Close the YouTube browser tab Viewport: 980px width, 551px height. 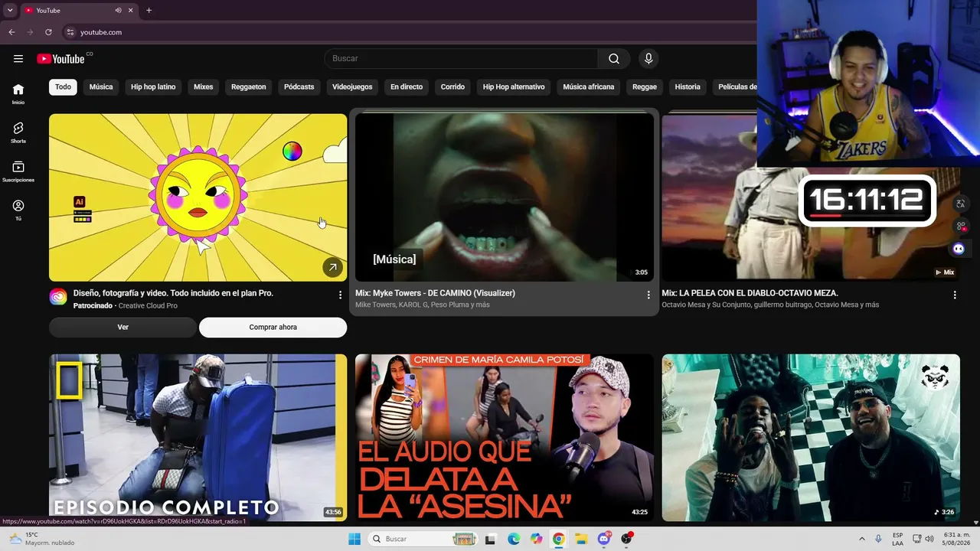(131, 11)
